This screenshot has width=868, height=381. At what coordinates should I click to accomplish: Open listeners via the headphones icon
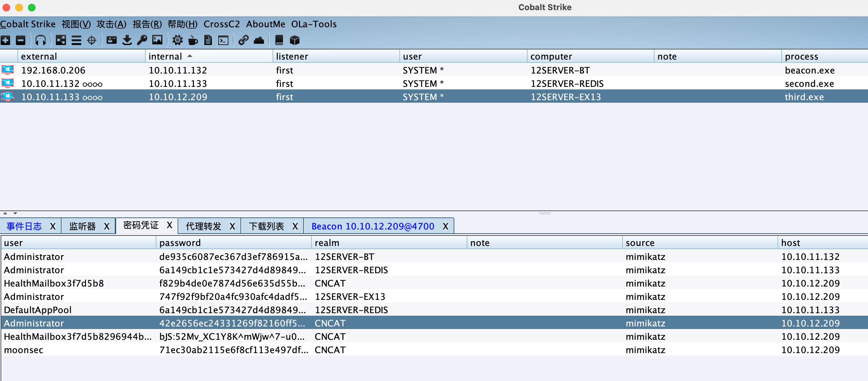coord(40,40)
